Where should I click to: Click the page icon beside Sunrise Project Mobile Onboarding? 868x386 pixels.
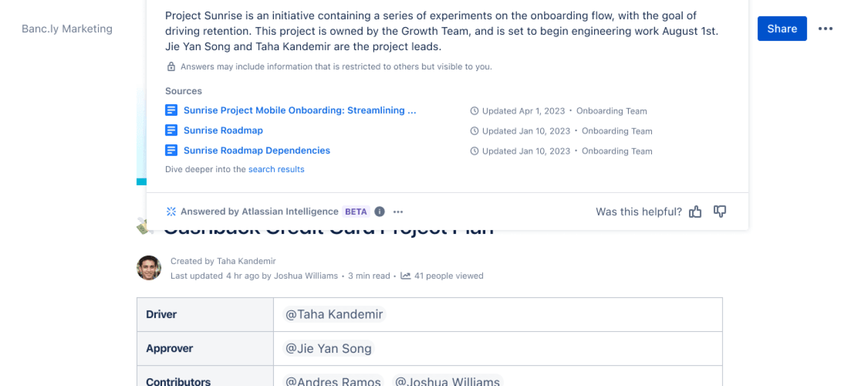click(171, 110)
